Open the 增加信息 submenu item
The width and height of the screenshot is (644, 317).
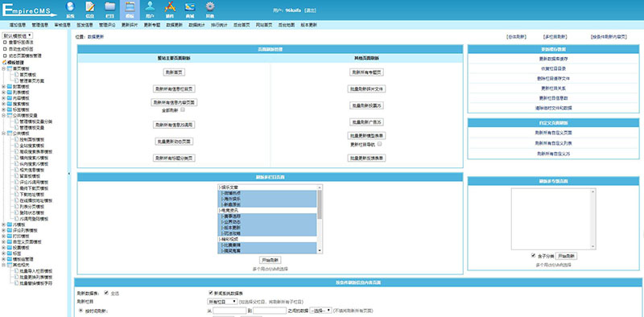click(x=18, y=25)
